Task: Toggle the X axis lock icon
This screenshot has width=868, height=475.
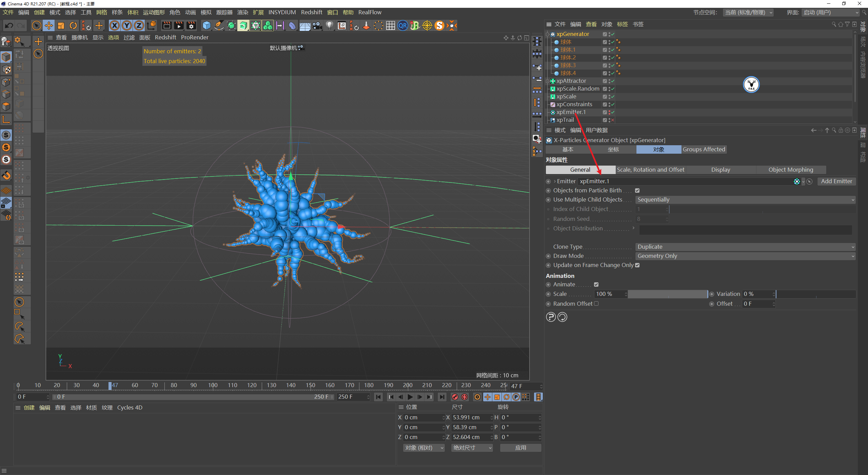Action: 115,25
